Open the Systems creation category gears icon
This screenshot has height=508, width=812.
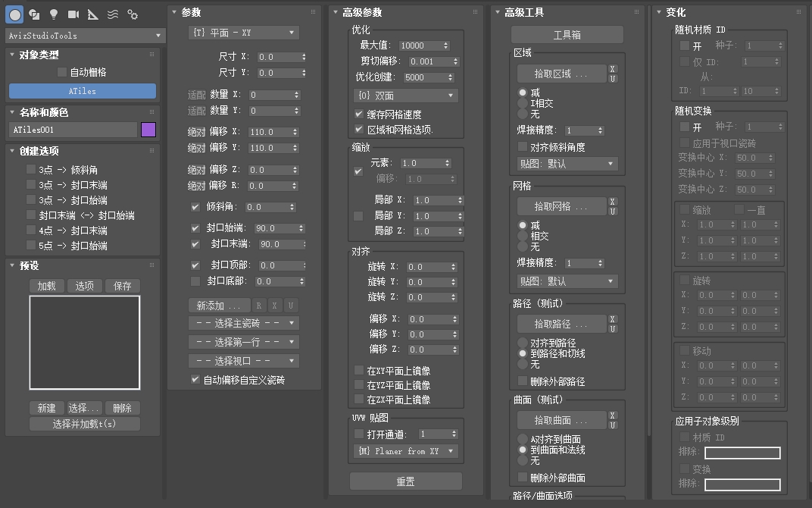pos(133,14)
